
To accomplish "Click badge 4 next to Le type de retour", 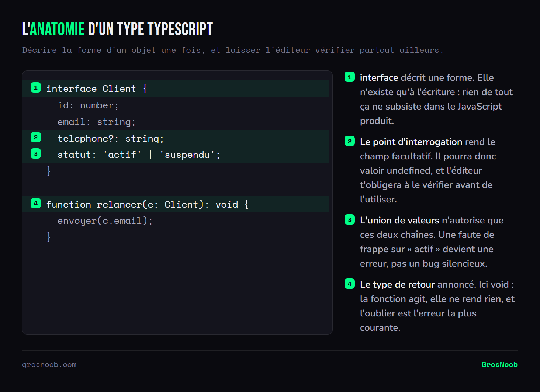I will (350, 284).
